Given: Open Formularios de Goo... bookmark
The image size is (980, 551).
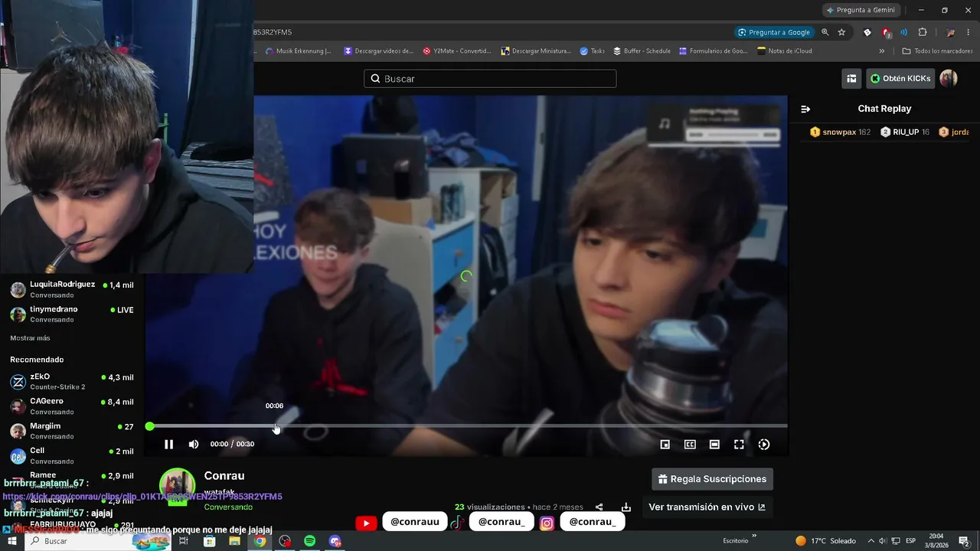Looking at the screenshot, I should (713, 51).
